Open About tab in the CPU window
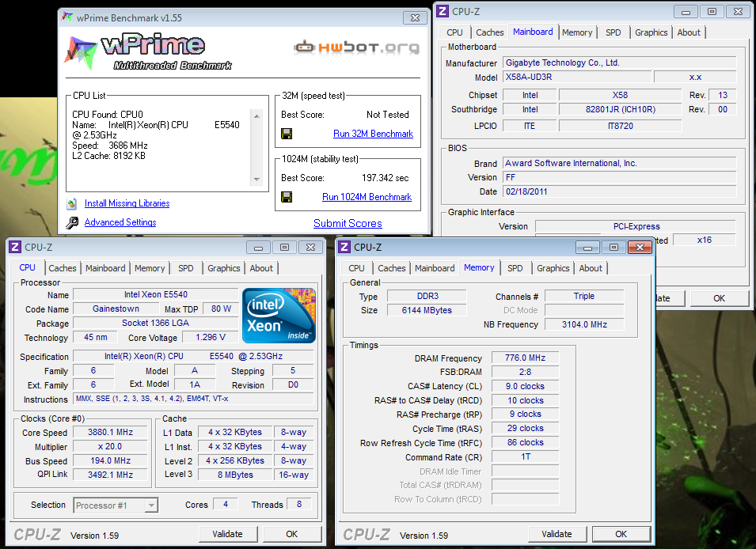This screenshot has width=756, height=549. (x=261, y=268)
